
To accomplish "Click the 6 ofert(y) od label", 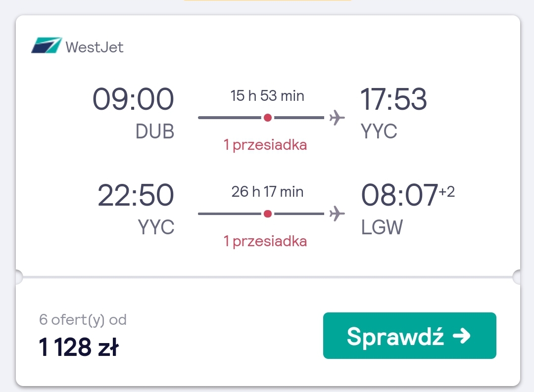I will click(83, 320).
